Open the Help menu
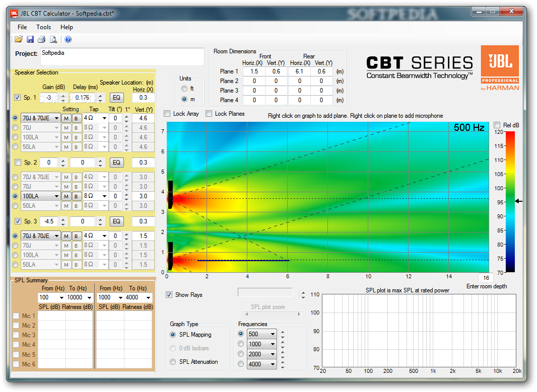The image size is (537, 392). tap(67, 27)
